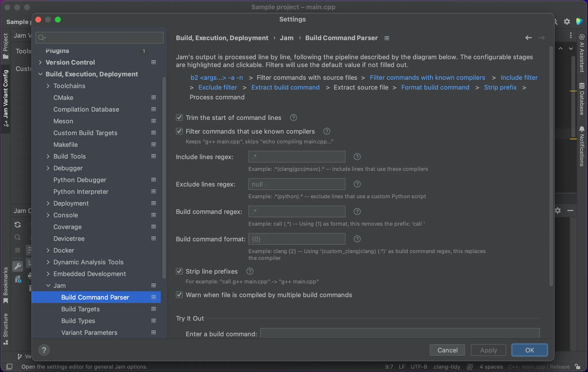588x372 pixels.
Task: Click the Exclude filter pipeline link
Action: pos(218,87)
